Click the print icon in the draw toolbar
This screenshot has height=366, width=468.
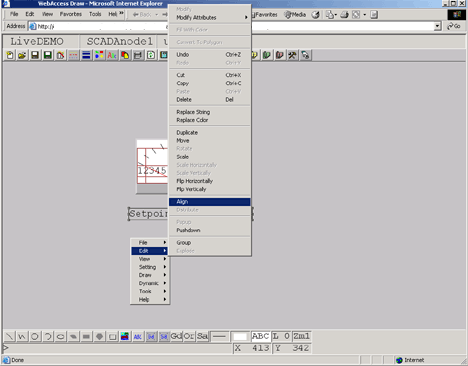coord(138,55)
